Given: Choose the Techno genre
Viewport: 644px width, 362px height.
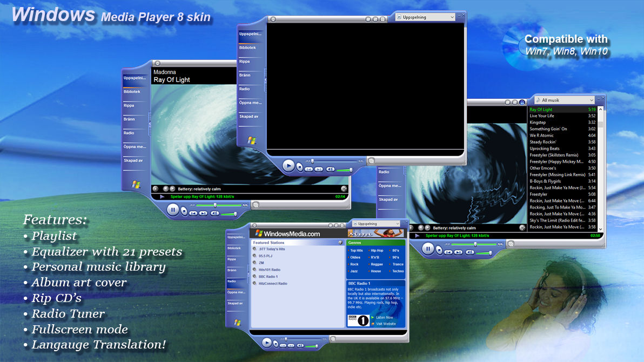Looking at the screenshot, I should 398,271.
